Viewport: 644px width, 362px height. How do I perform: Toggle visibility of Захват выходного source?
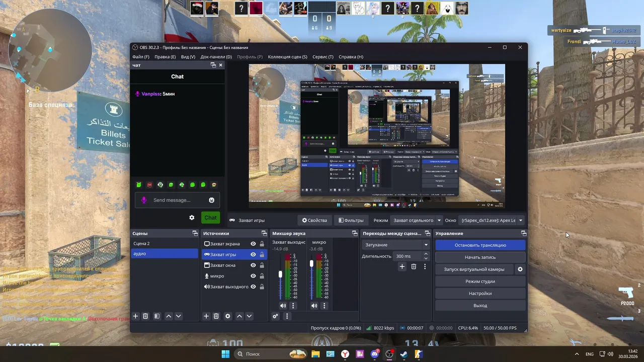(253, 287)
